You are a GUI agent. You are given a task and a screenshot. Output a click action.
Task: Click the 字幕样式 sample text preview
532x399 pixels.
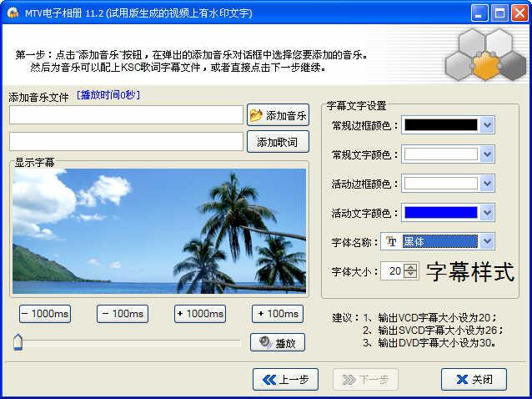coord(470,271)
